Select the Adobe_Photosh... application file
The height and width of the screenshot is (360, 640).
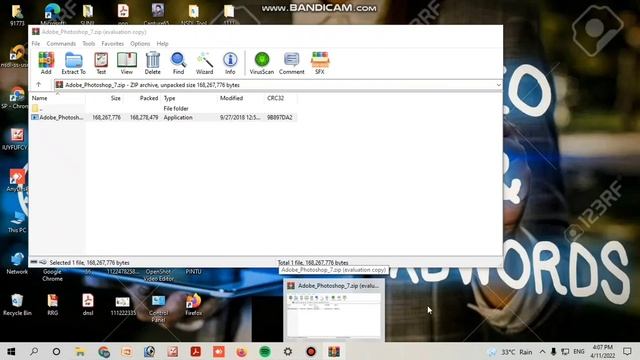[x=58, y=117]
